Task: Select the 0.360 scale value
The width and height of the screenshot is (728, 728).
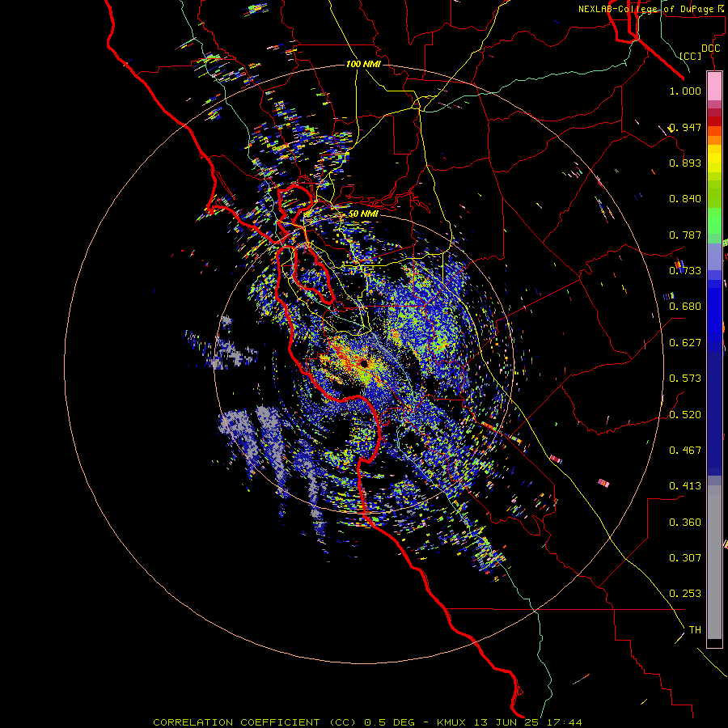Action: tap(685, 523)
